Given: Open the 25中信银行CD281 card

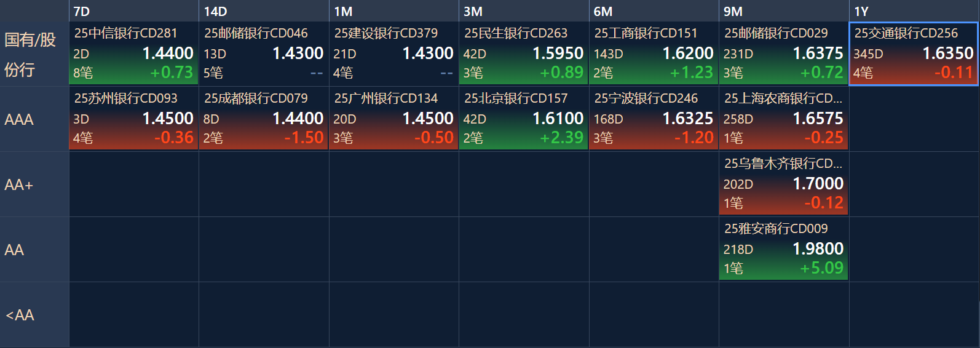Looking at the screenshot, I should (x=133, y=54).
